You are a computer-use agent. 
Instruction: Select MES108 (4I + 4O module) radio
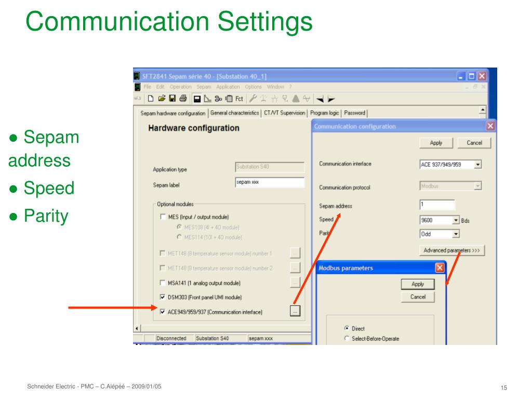(x=179, y=227)
